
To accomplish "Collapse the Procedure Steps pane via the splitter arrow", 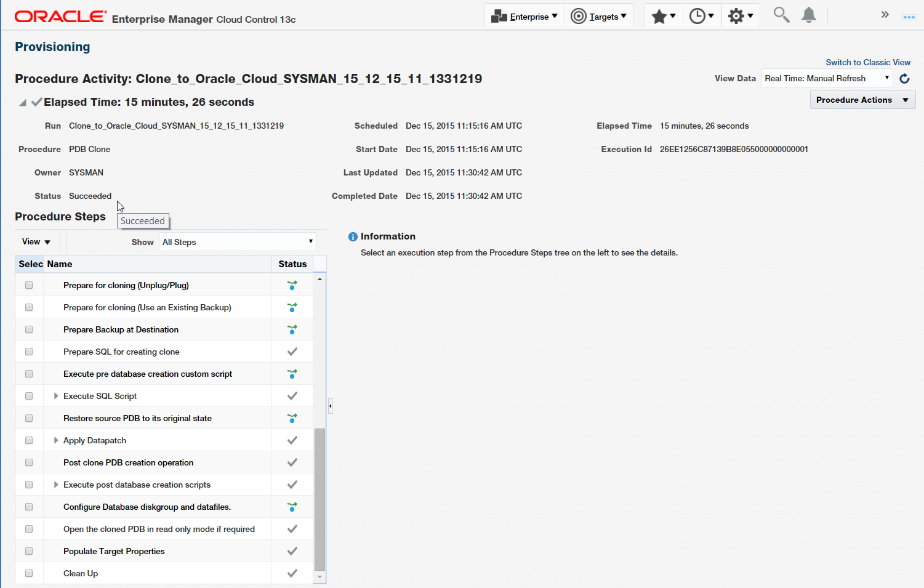I will 331,406.
